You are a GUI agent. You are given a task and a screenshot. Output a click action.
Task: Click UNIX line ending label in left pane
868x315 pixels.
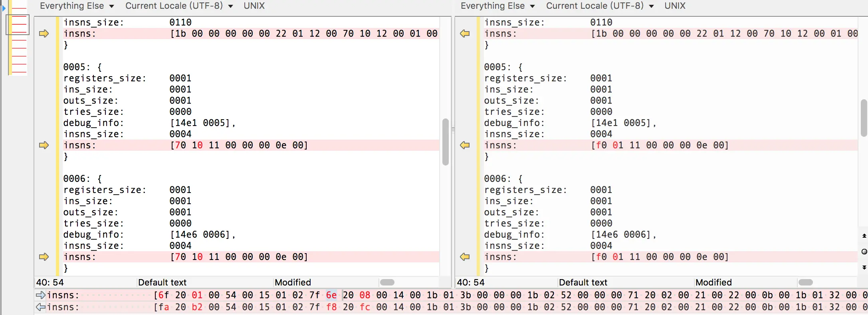(x=254, y=6)
